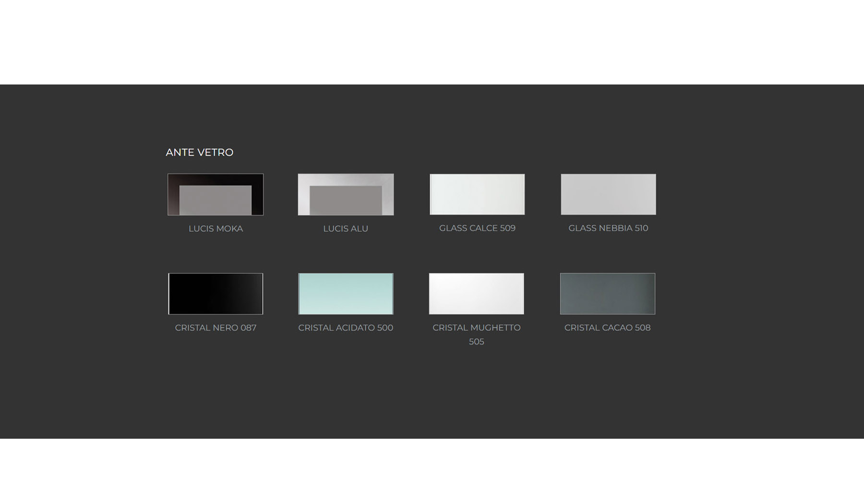Screen dimensions: 864x504
Task: Open the "CRISTAL CACAO 508" caption
Action: (x=607, y=328)
